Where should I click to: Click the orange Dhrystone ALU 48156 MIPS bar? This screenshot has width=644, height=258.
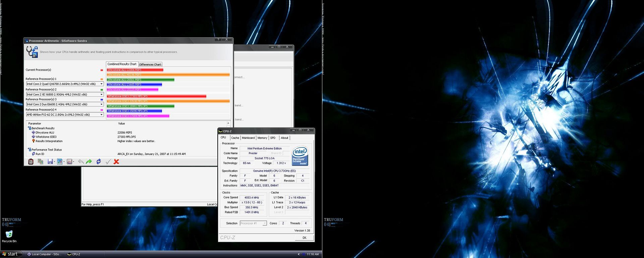pyautogui.click(x=168, y=75)
